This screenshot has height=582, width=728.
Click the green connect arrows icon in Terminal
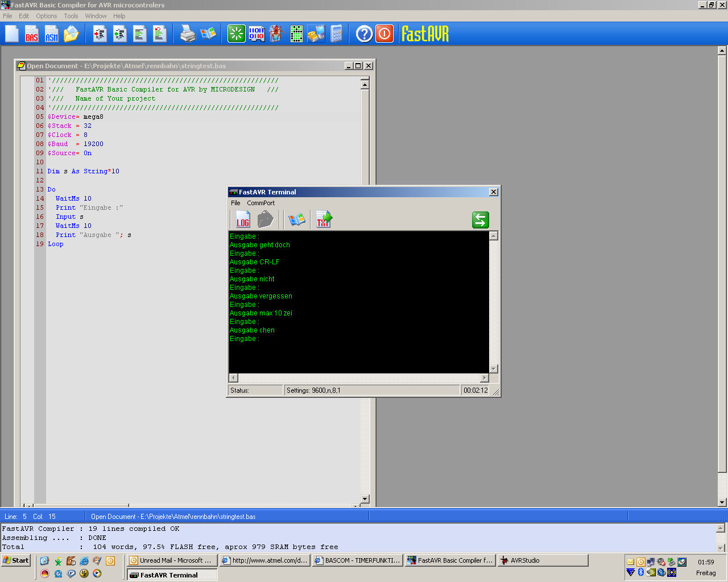coord(481,220)
